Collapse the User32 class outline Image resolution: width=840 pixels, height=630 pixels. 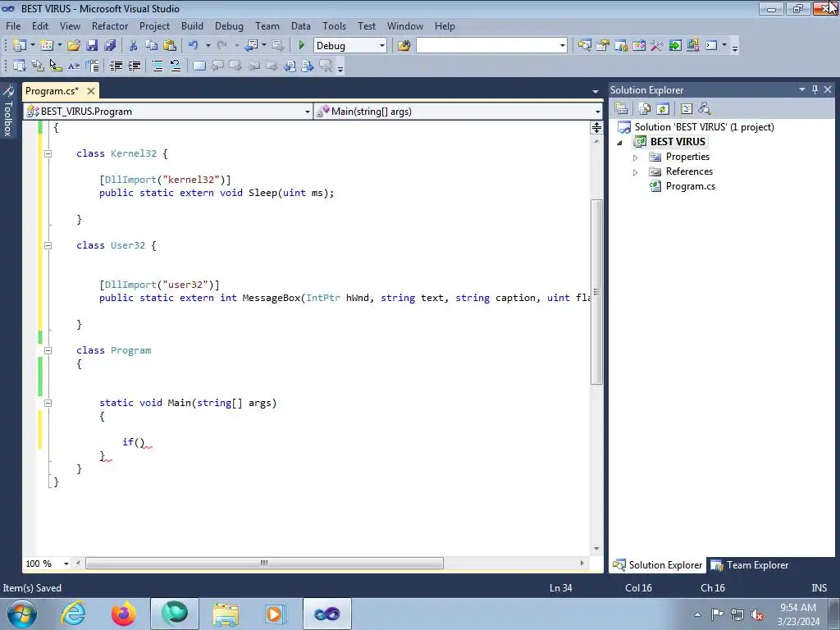(48, 245)
